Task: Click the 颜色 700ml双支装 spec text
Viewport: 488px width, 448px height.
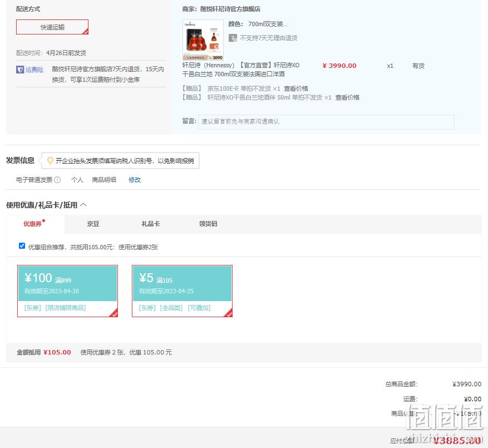Action: coord(258,24)
